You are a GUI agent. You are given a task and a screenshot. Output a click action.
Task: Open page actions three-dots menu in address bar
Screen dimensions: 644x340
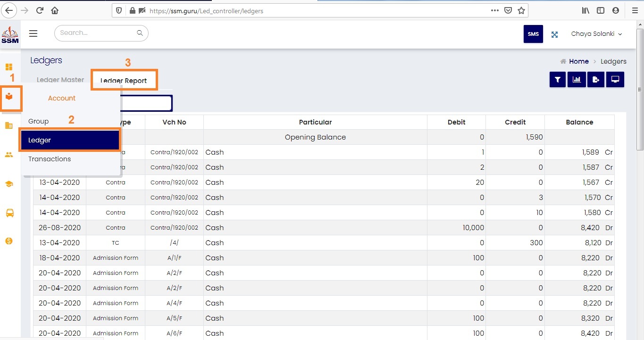pos(494,10)
